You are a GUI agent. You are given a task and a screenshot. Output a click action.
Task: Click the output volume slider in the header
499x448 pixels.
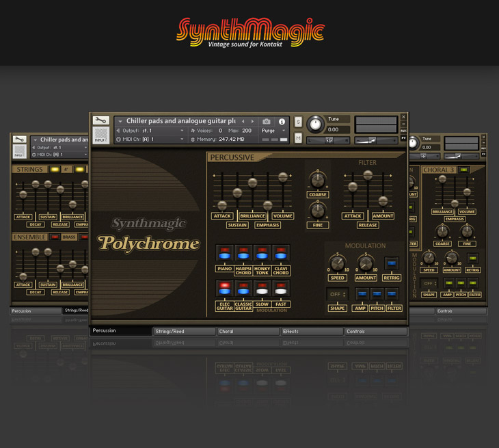point(376,140)
